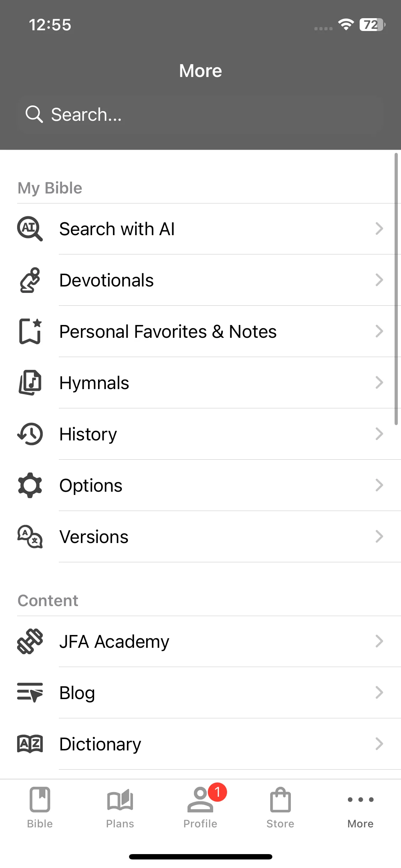Tap the Devotionals praying figure icon
Screen dimensions: 401x868
point(30,280)
